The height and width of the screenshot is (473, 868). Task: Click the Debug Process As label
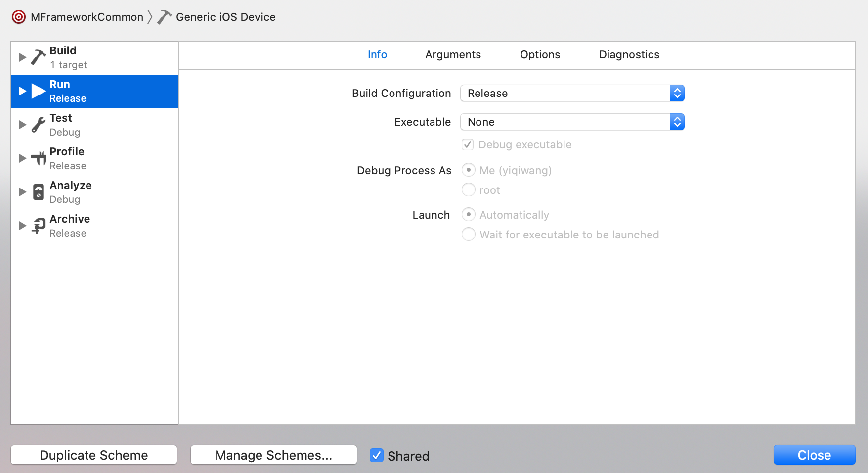pyautogui.click(x=404, y=170)
